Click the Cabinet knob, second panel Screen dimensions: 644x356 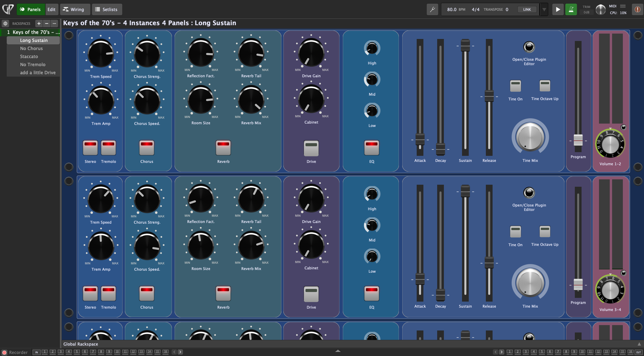tap(311, 245)
